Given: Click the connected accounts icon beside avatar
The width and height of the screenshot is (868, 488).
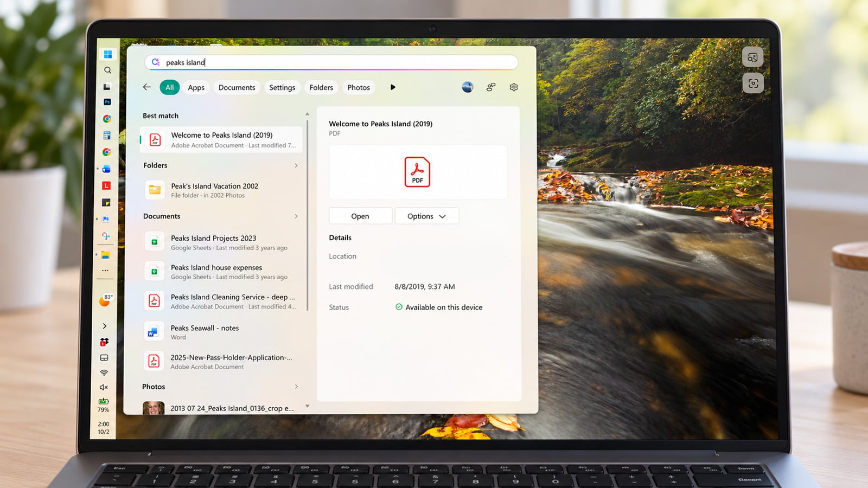Looking at the screenshot, I should (x=491, y=87).
